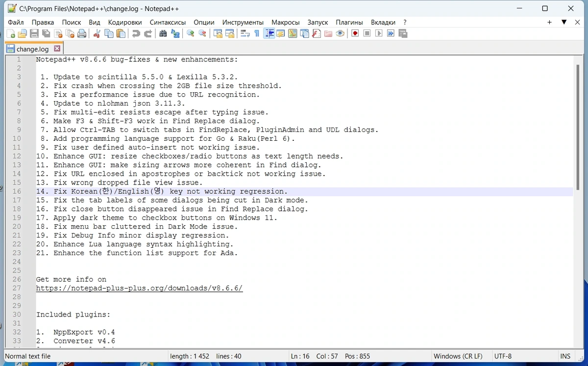Screen dimensions: 588x366
Task: Click Normal text file in status bar
Action: [x=28, y=356]
